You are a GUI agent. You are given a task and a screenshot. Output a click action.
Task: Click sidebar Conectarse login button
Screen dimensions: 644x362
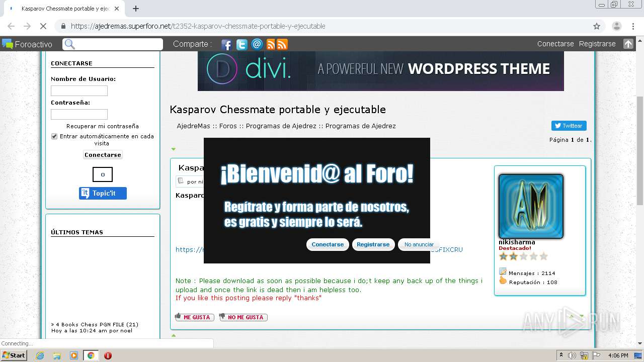coord(103,155)
